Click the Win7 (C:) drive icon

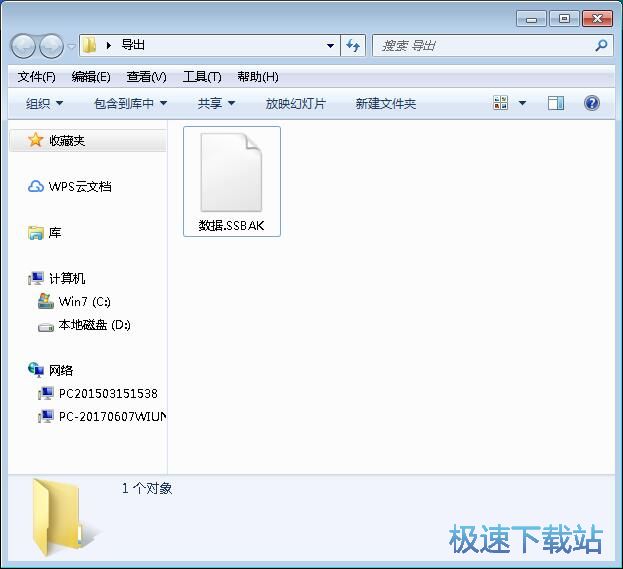(46, 301)
